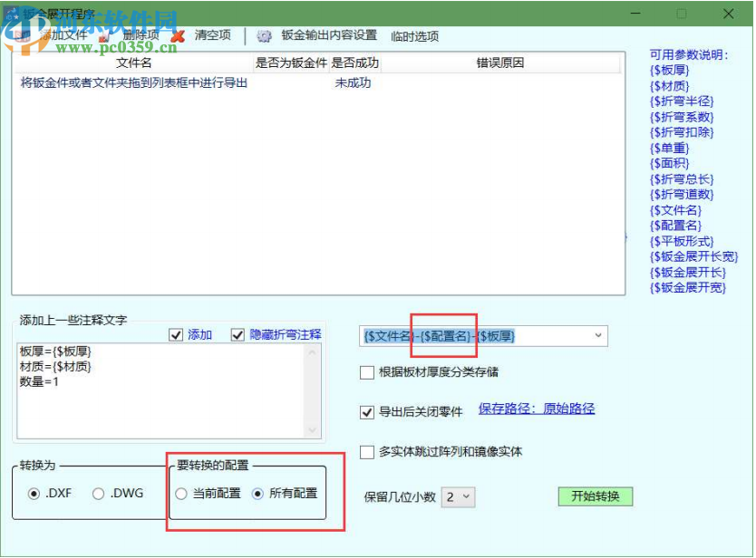Insert parameter {$文件名} from the list
This screenshot has height=558, width=756.
675,210
